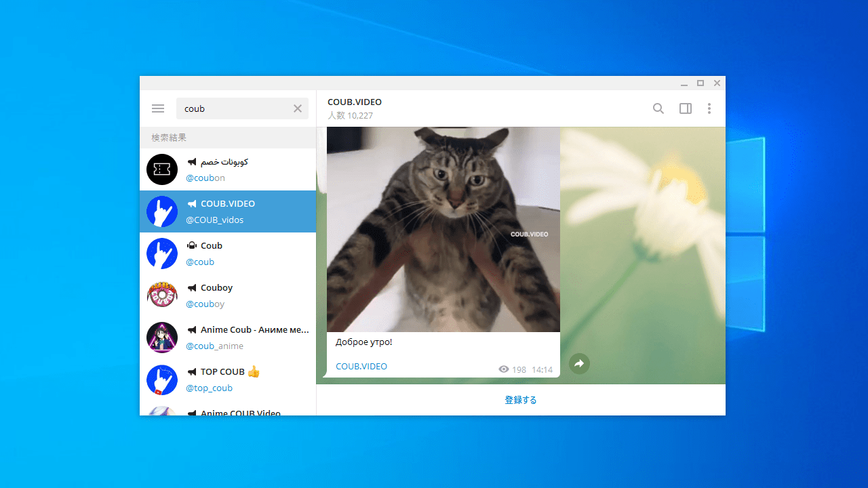Click the member count 人数 10,227
868x488 pixels.
point(351,116)
